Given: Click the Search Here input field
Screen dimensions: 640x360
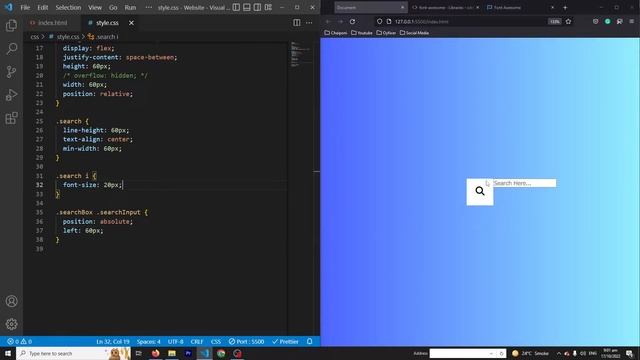Looking at the screenshot, I should (524, 183).
